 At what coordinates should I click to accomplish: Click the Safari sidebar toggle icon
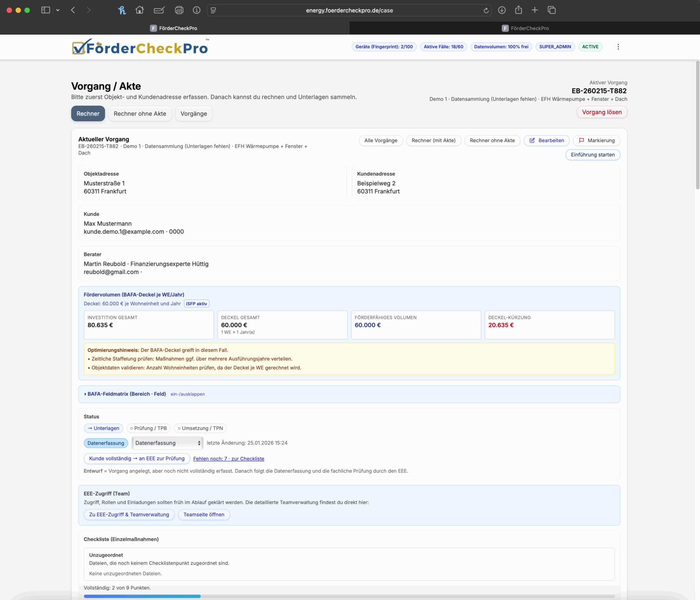[45, 10]
